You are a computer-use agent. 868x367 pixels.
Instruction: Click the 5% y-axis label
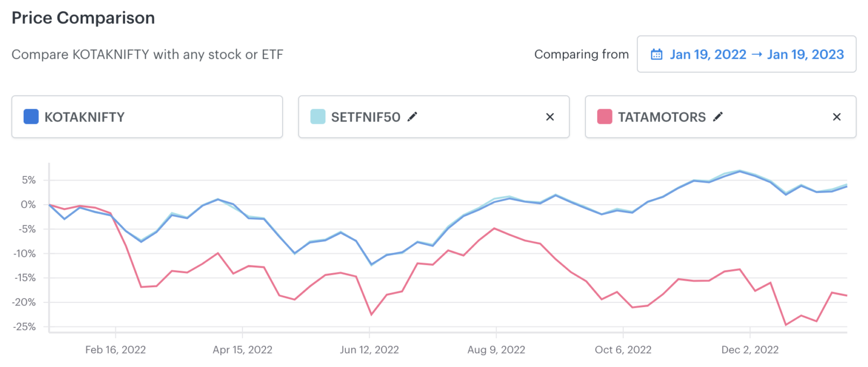(x=28, y=180)
